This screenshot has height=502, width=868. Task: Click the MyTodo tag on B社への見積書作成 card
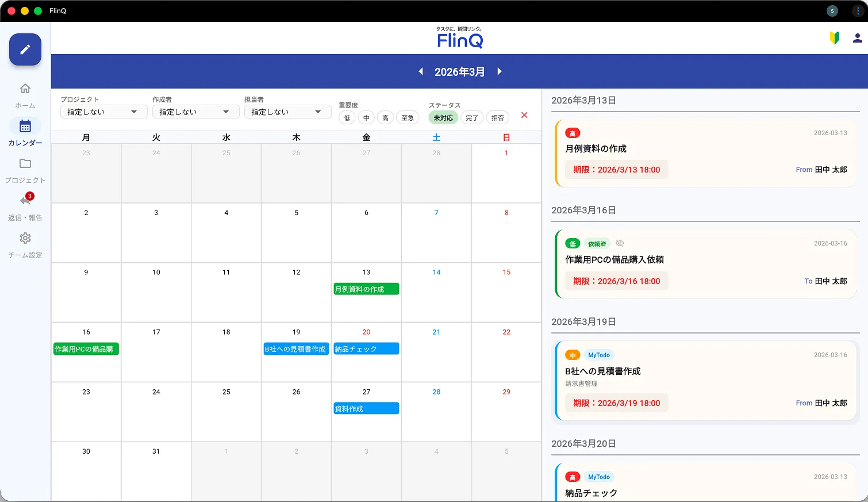coord(599,355)
